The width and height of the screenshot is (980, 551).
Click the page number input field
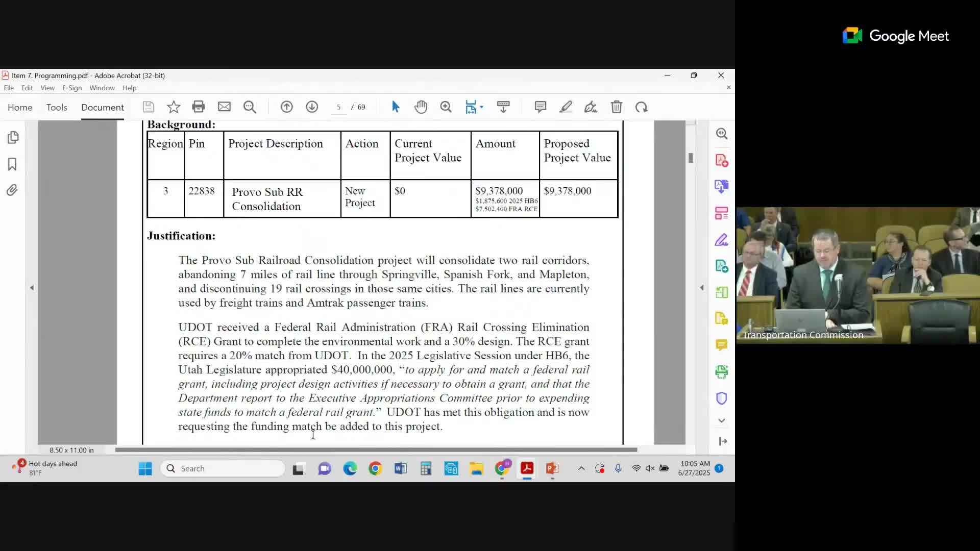pos(338,107)
